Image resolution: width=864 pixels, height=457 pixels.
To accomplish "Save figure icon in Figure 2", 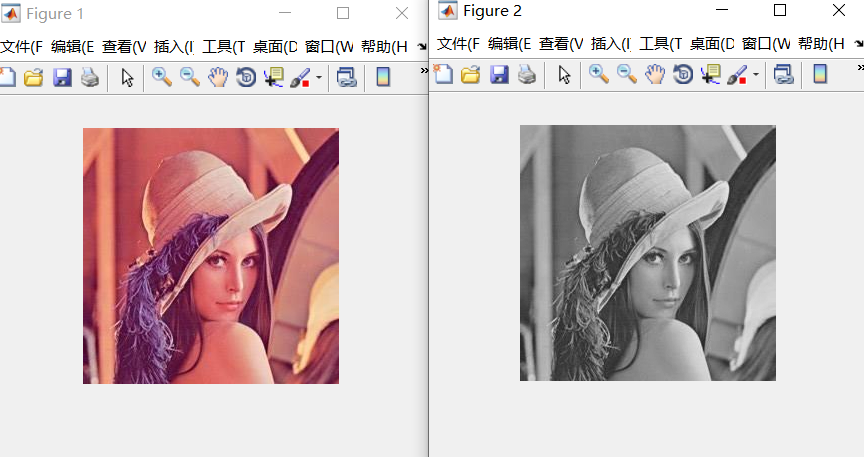I will (x=499, y=74).
